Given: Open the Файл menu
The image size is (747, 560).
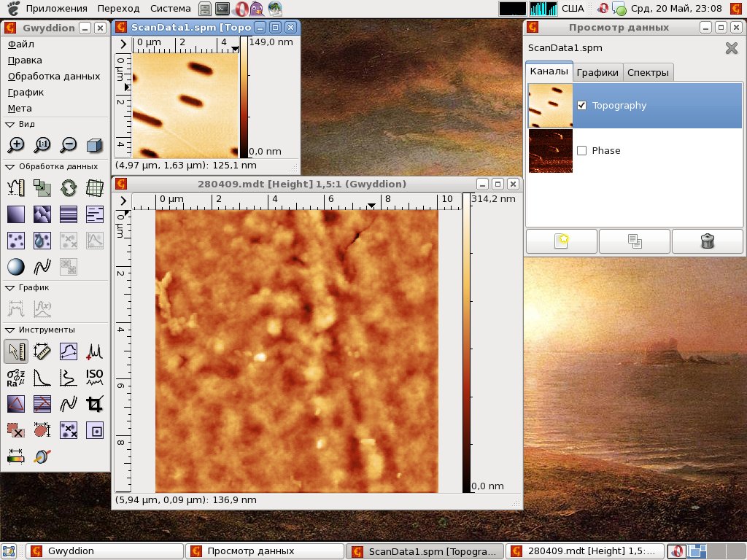Looking at the screenshot, I should pos(21,44).
